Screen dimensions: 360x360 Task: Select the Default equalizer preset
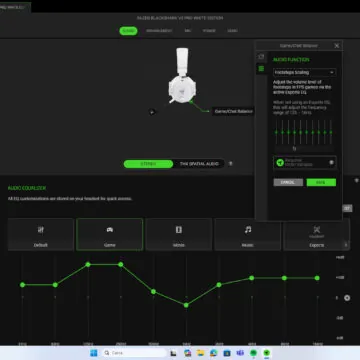point(41,234)
